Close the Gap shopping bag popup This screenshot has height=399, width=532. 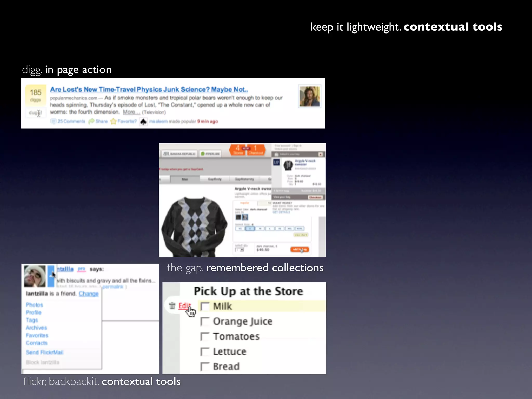pos(321,154)
